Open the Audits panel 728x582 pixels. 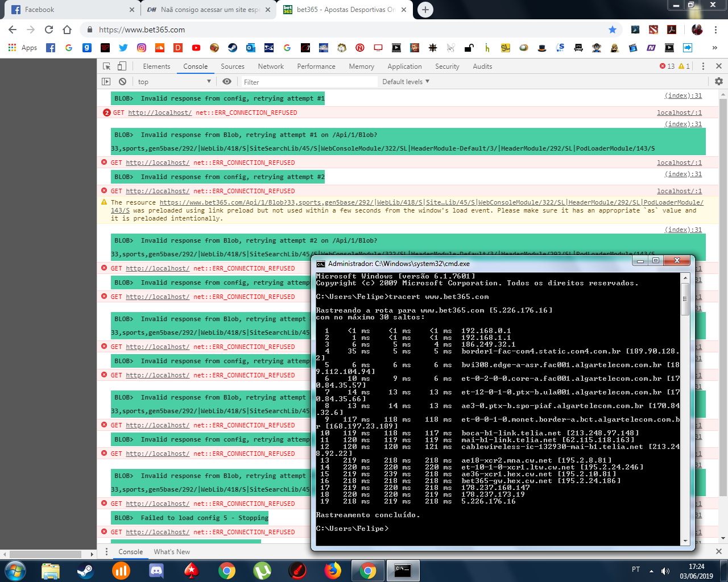pos(482,66)
